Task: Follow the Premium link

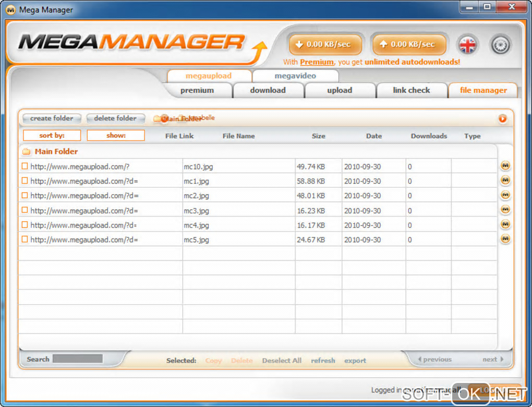Action: coord(317,62)
